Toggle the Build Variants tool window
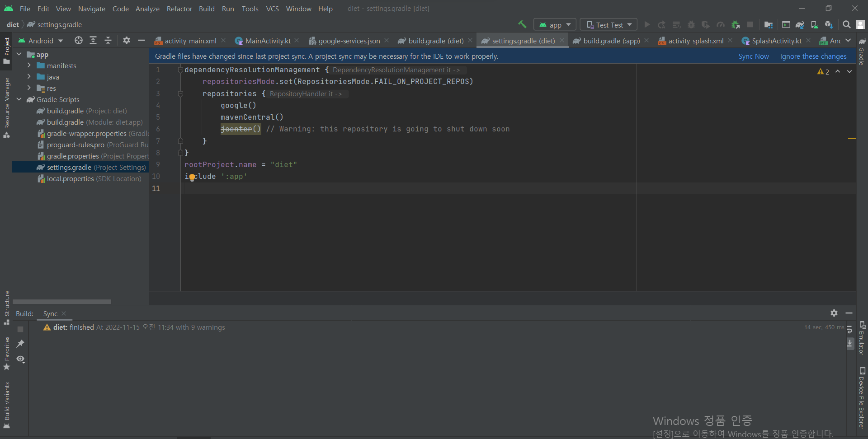The width and height of the screenshot is (868, 439). 6,405
